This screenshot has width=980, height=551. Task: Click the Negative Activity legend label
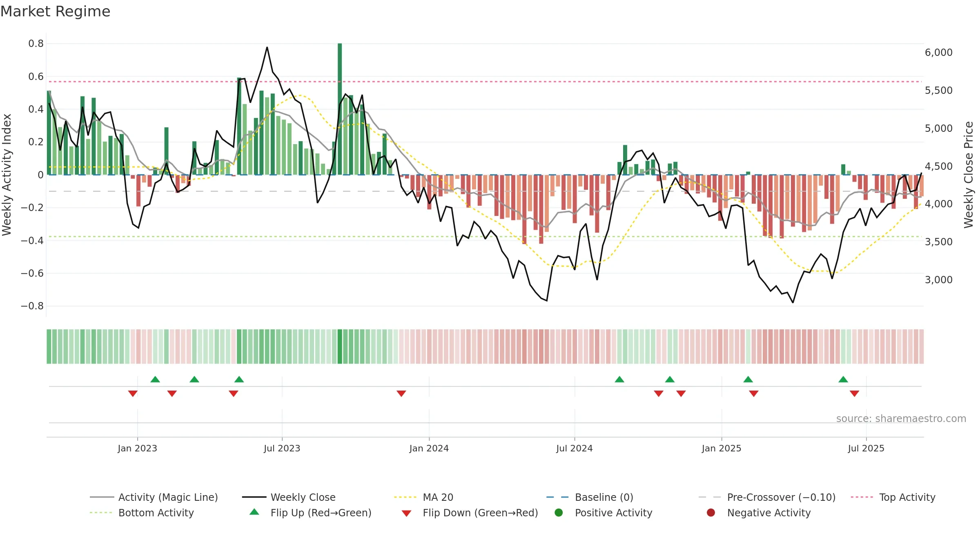[769, 513]
